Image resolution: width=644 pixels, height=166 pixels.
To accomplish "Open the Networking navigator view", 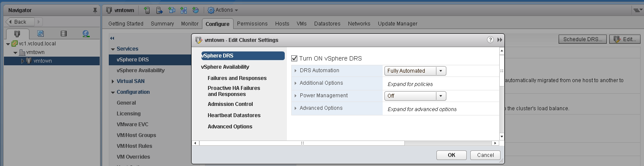I will 86,33.
